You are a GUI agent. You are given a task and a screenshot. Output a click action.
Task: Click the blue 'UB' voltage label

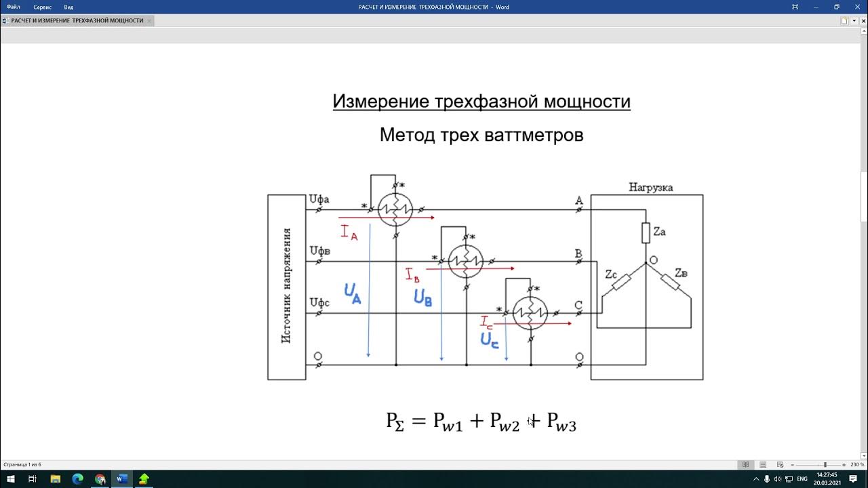click(422, 298)
